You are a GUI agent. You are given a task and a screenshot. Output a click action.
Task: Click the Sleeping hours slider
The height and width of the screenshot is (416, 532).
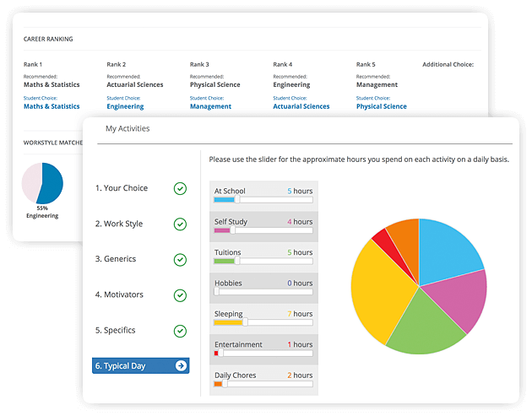pyautogui.click(x=263, y=322)
